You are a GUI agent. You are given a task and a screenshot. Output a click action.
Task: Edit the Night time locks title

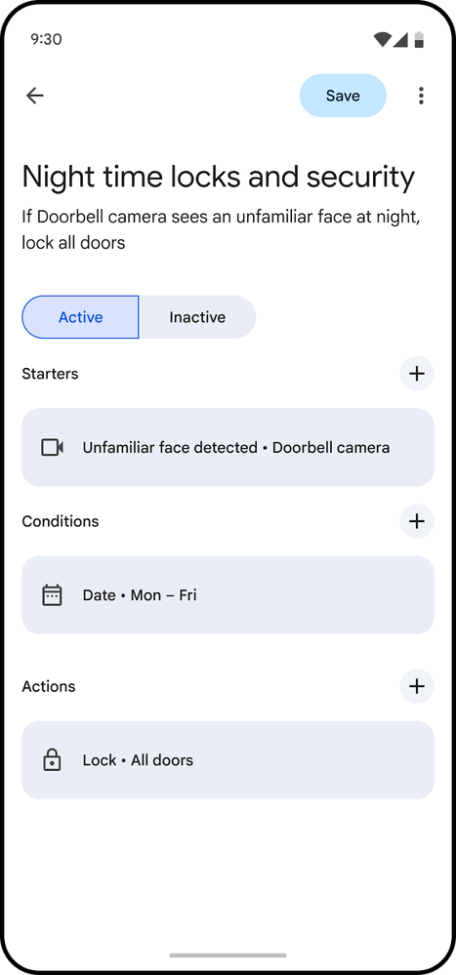[x=218, y=178]
